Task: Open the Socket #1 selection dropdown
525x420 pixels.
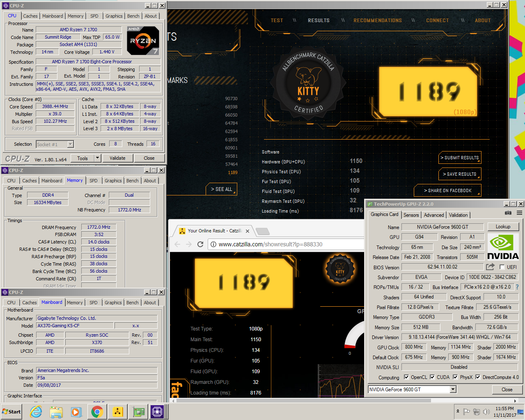Action: (x=70, y=144)
